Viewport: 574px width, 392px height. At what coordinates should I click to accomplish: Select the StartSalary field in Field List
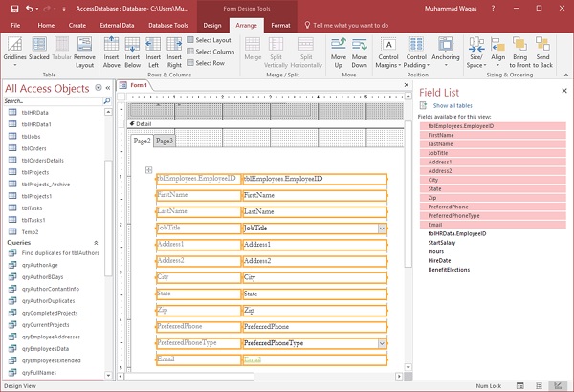[x=444, y=244]
